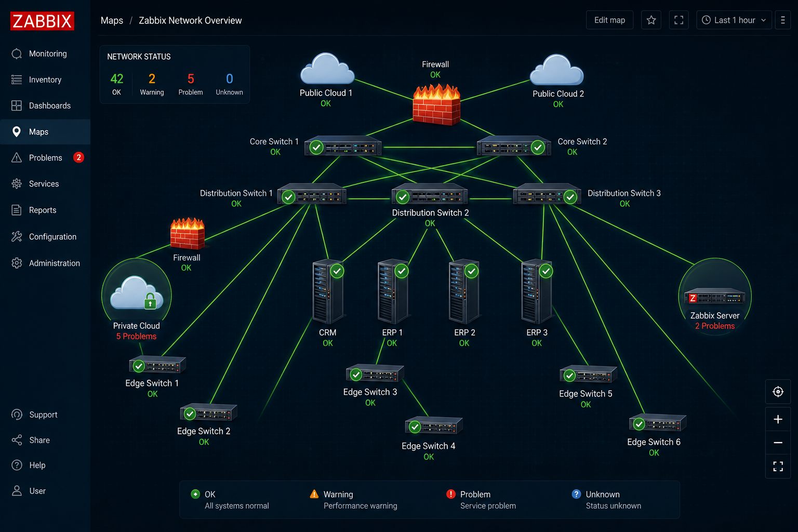Click the red Problems count badge
Image resolution: width=798 pixels, height=532 pixels.
point(78,157)
